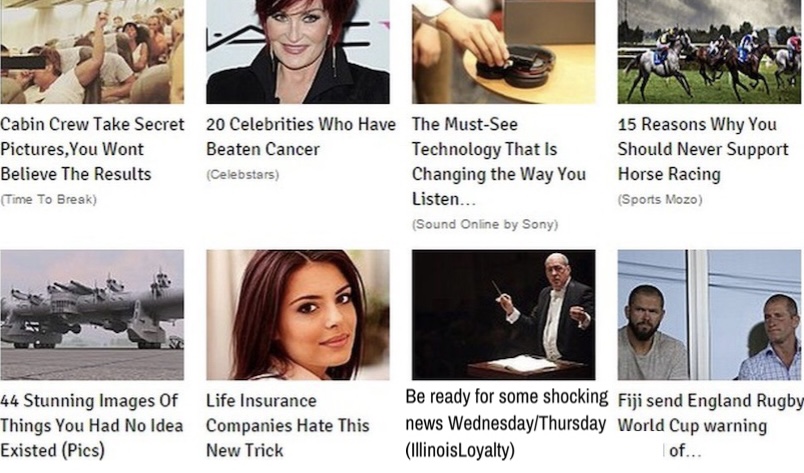Read '15 Reasons Why You Should Never Support Horse Racing'
The height and width of the screenshot is (473, 804).
(x=703, y=149)
